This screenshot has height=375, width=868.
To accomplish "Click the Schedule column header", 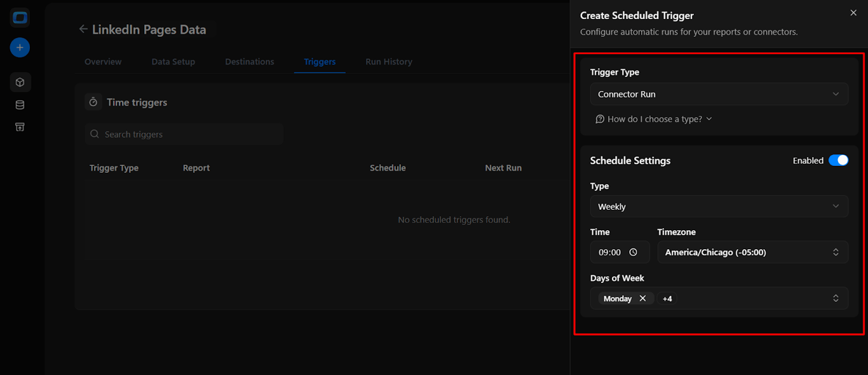I will coord(388,168).
